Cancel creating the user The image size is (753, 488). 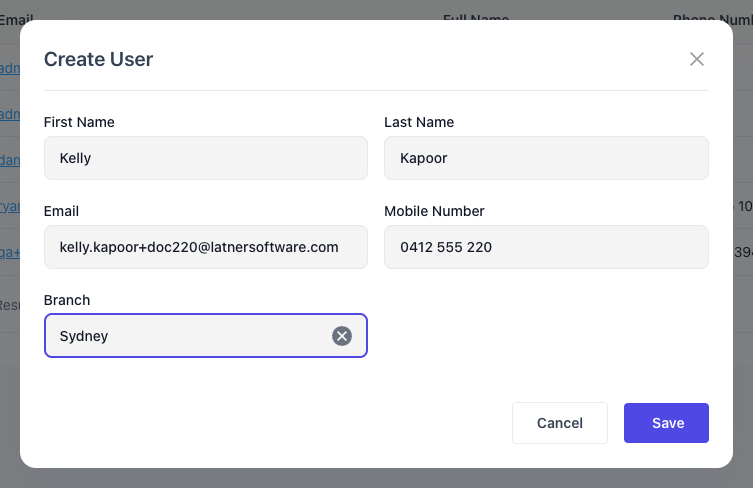tap(559, 423)
